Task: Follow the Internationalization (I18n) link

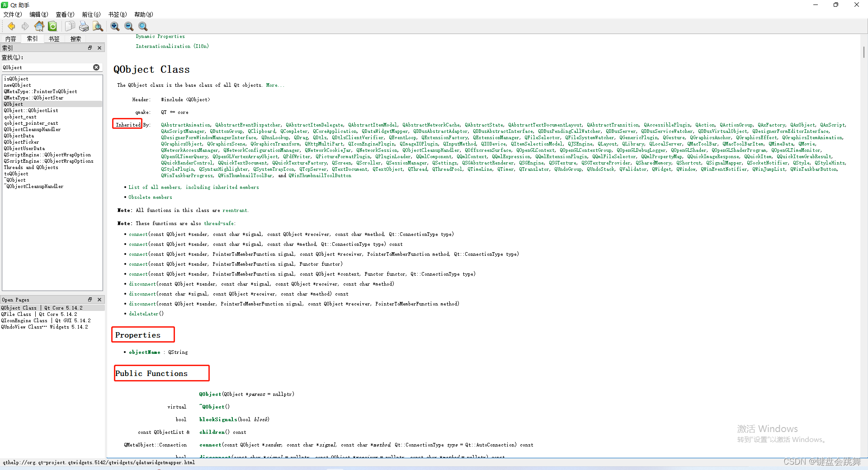Action: pos(172,46)
